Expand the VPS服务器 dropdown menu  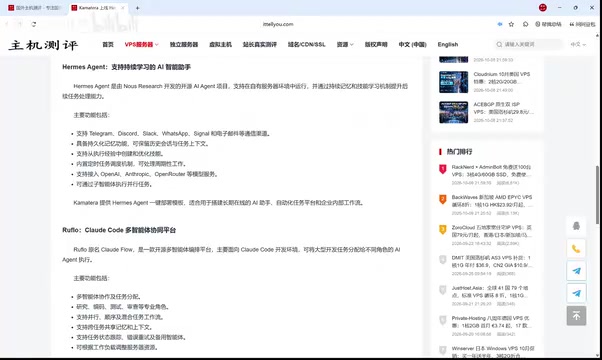coord(141,45)
